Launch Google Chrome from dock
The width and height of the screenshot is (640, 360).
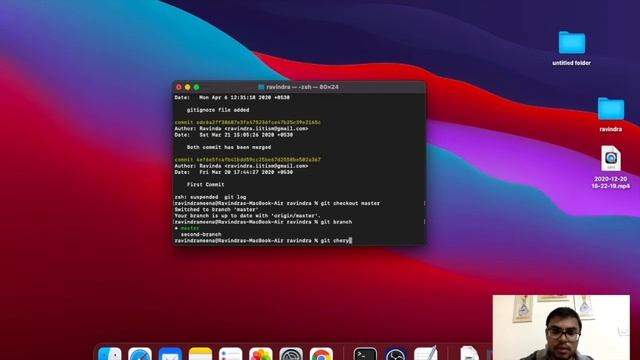point(321,354)
